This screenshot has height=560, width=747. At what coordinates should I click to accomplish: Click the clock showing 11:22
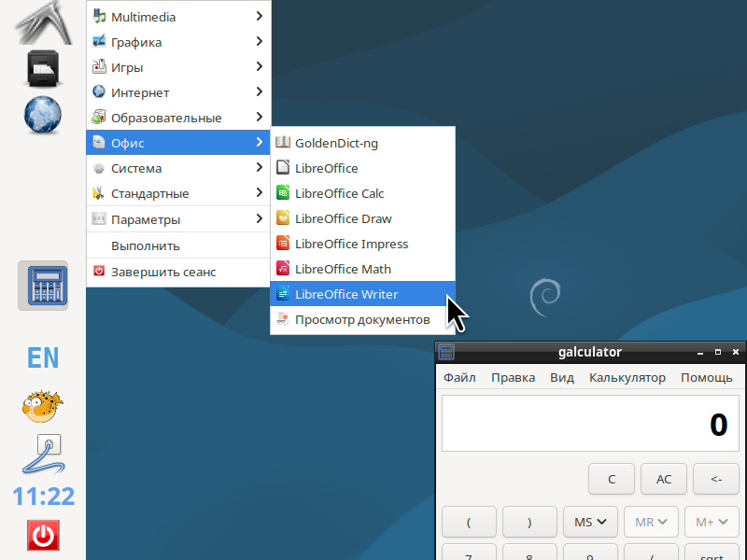point(43,497)
